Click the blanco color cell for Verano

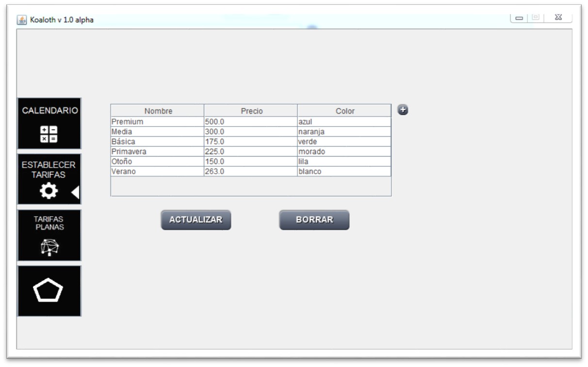(x=344, y=171)
